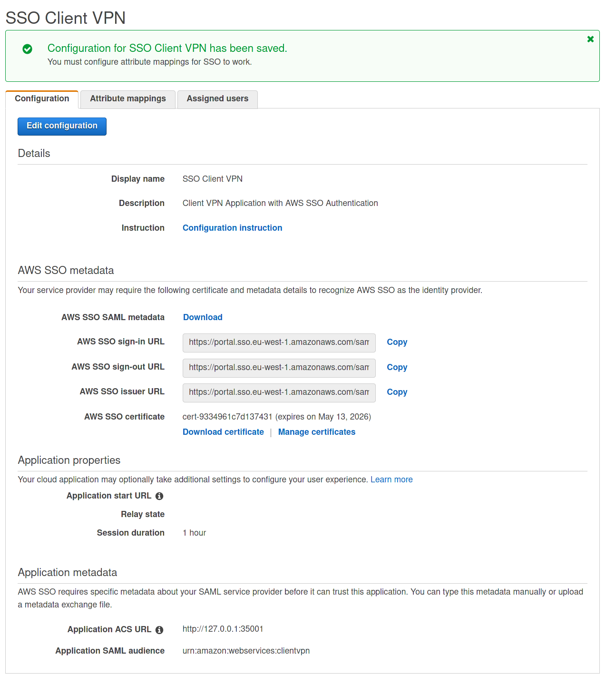This screenshot has width=616, height=685.
Task: Focus the AWS SSO issuer URL field
Action: pos(279,392)
